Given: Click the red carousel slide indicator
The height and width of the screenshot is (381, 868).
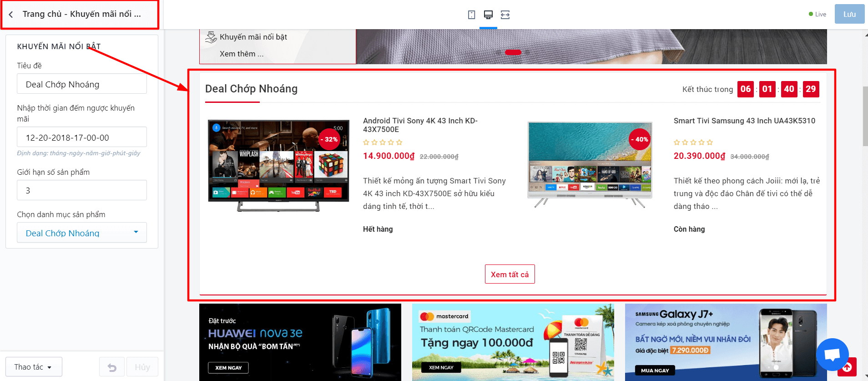Looking at the screenshot, I should 513,52.
